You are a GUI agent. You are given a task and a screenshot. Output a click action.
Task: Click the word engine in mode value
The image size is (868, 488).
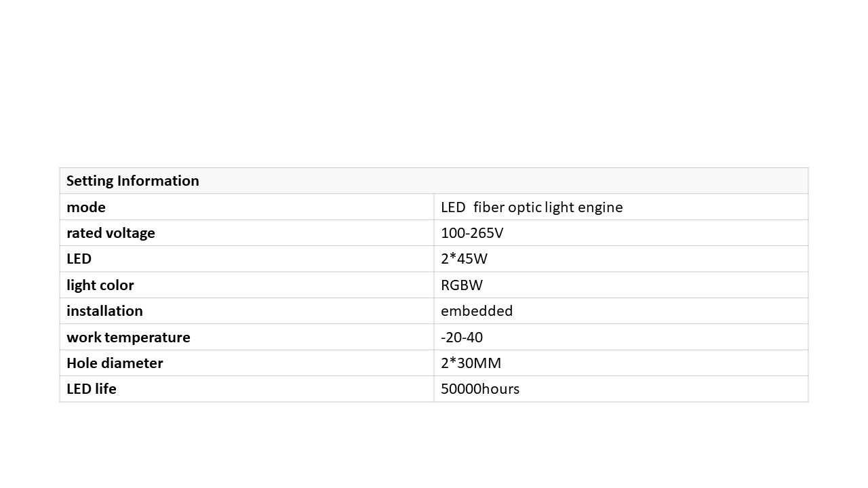coord(601,208)
